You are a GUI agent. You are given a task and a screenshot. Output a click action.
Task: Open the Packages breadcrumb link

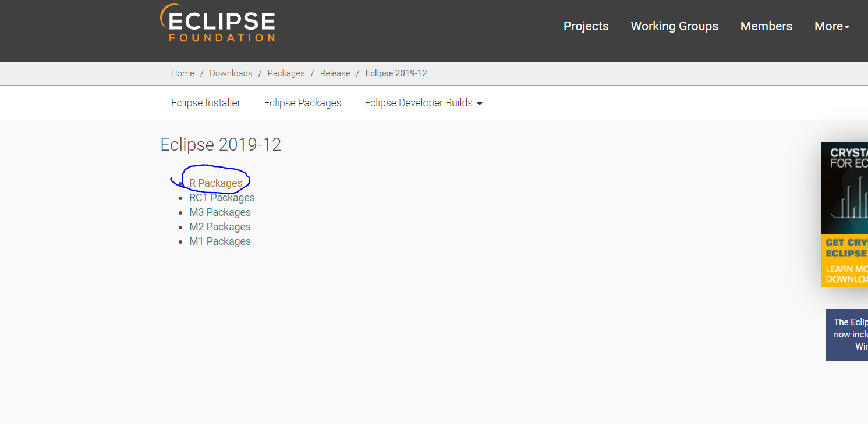pyautogui.click(x=286, y=73)
